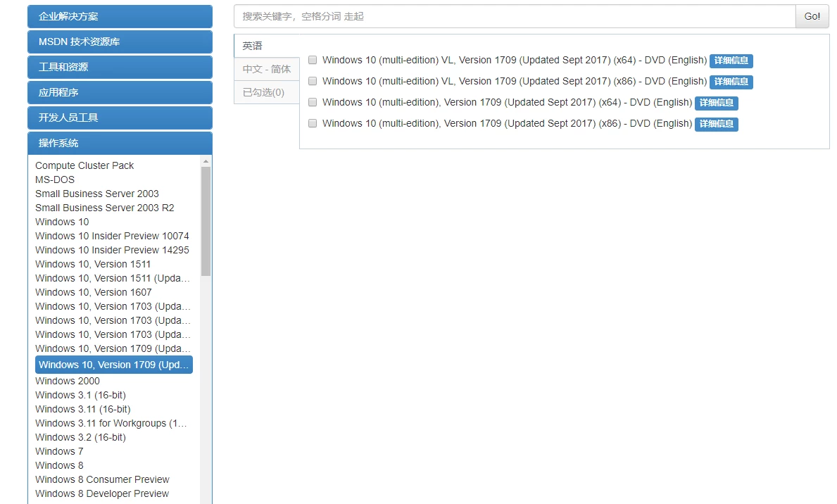837x504 pixels.
Task: Expand the 开发人员工具 section
Action: (120, 118)
